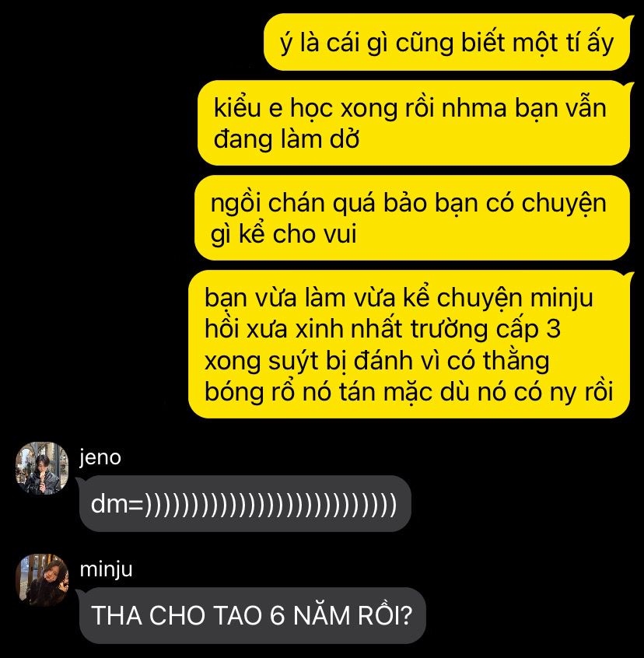Click the line "đang làm dở"
The width and height of the screenshot is (644, 658).
coord(286,139)
